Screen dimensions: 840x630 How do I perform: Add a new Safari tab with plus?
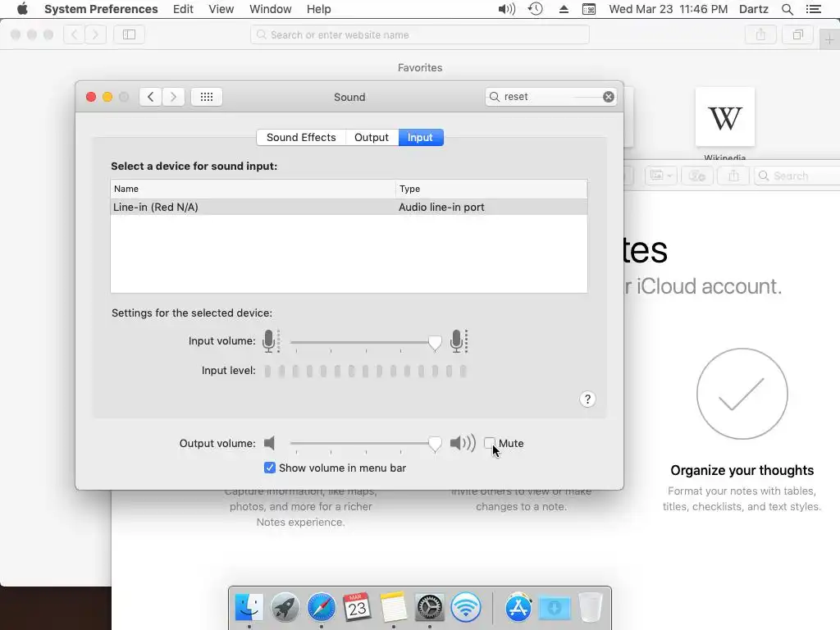(829, 39)
